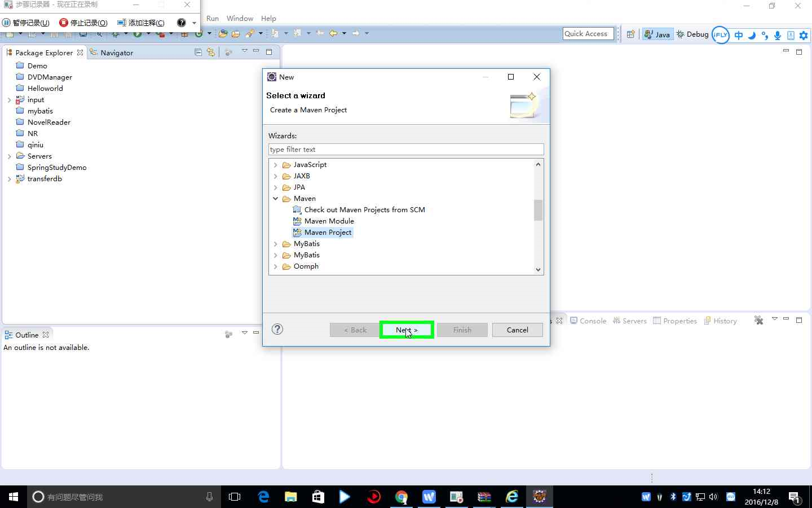Expand the Oomph wizard folder
Image resolution: width=812 pixels, height=508 pixels.
275,266
